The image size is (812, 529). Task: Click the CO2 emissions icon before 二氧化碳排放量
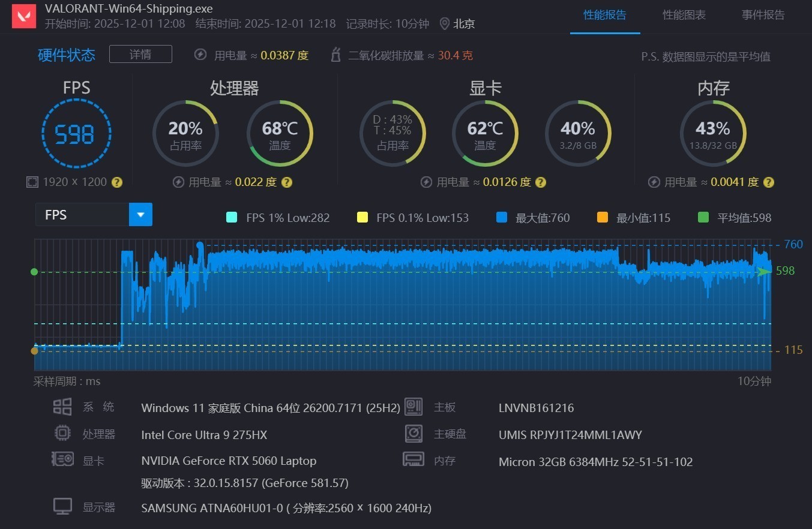click(x=335, y=55)
